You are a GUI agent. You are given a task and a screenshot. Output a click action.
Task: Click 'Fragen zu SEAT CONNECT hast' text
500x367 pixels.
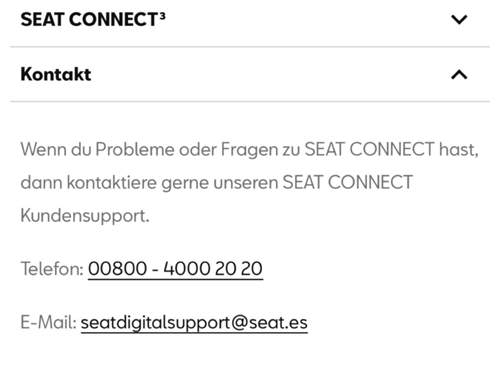tap(350, 149)
